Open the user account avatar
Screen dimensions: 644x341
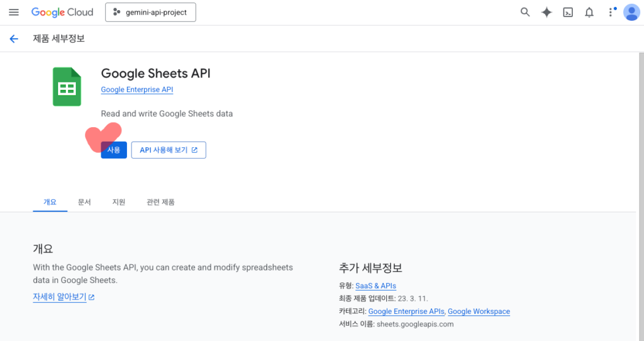631,13
